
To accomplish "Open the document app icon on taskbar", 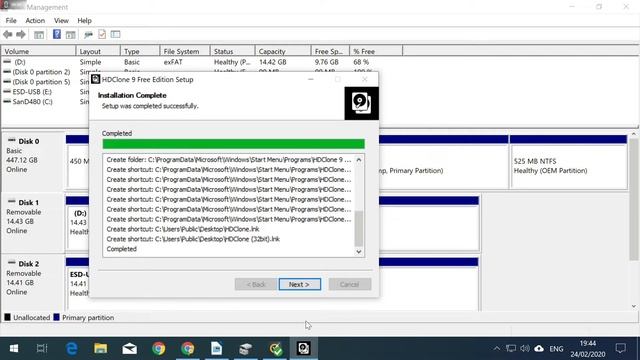I will click(217, 349).
